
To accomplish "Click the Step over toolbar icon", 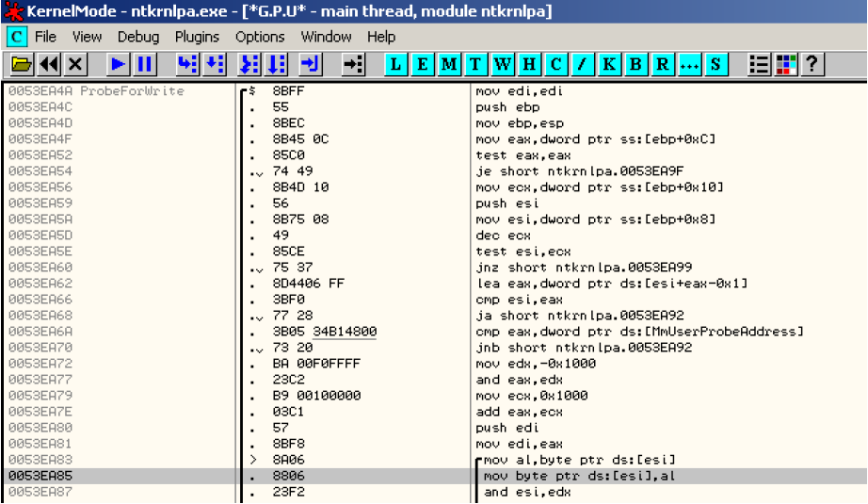I will (x=215, y=64).
